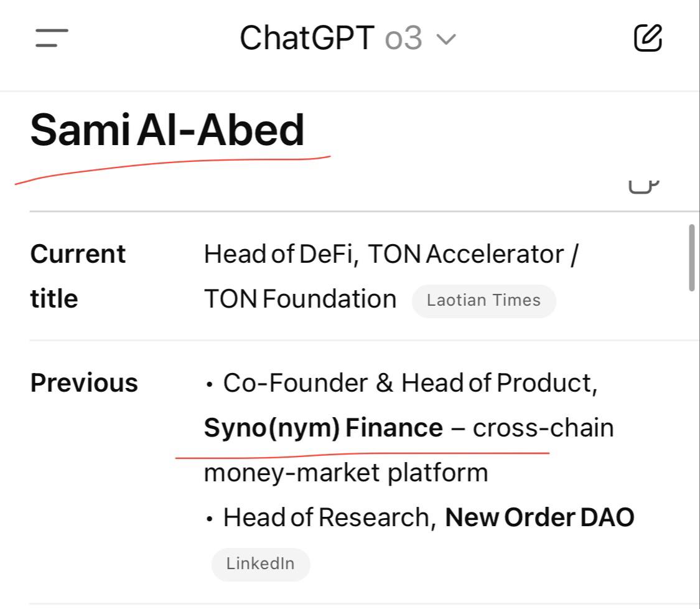Start a new chat with compose icon

pyautogui.click(x=648, y=38)
